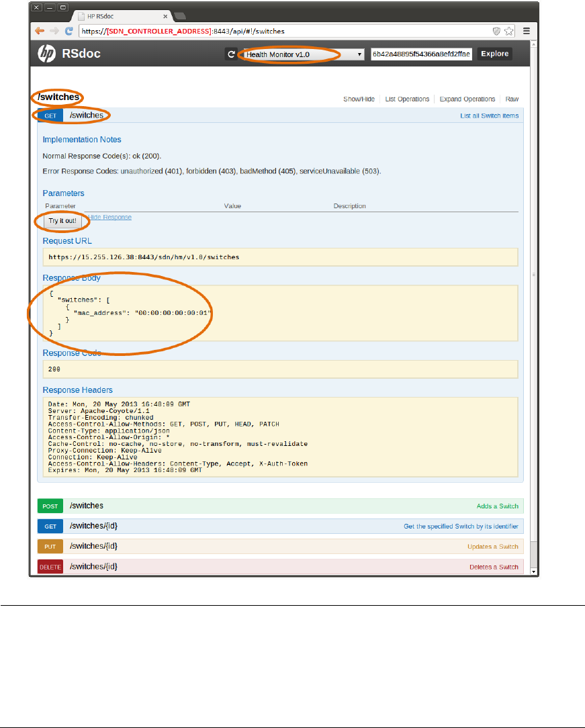The width and height of the screenshot is (585, 728).
Task: Click the Raw link
Action: pyautogui.click(x=512, y=99)
